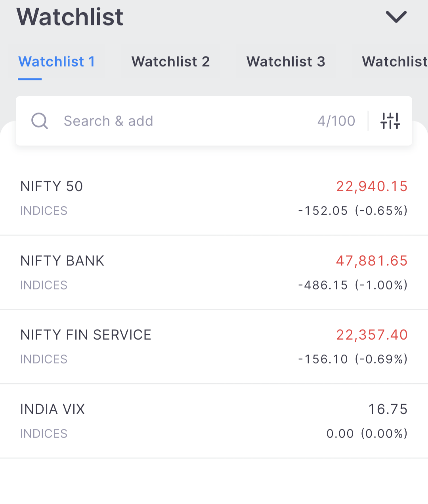The image size is (428, 504).
Task: Tap the NIFTY FIN SERVICE price 22,357.40
Action: click(x=372, y=335)
